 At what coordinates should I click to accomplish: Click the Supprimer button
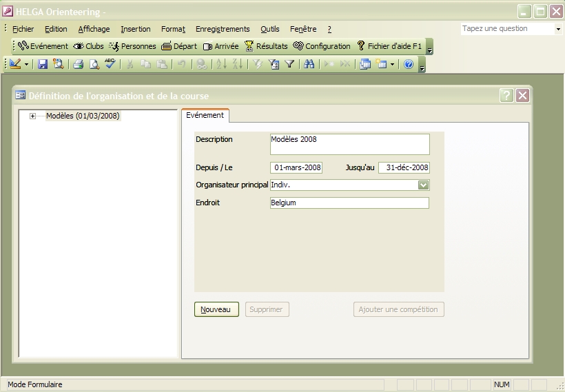pyautogui.click(x=267, y=309)
